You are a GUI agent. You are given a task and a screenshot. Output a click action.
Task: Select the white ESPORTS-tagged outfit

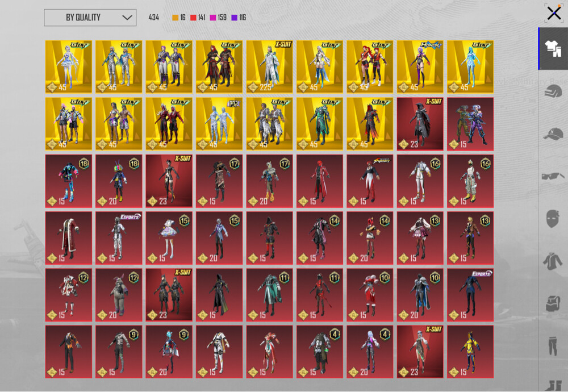click(x=119, y=237)
